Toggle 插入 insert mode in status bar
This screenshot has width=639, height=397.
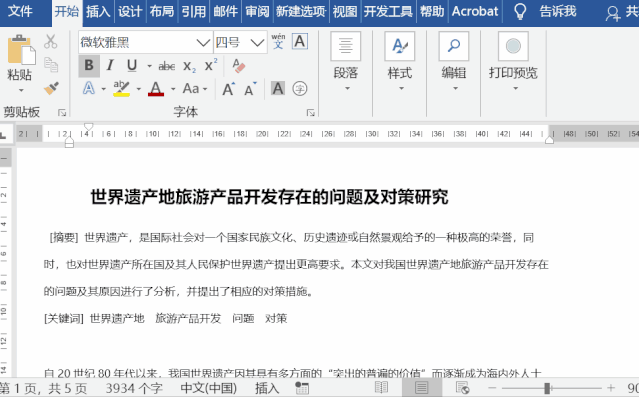pos(267,388)
